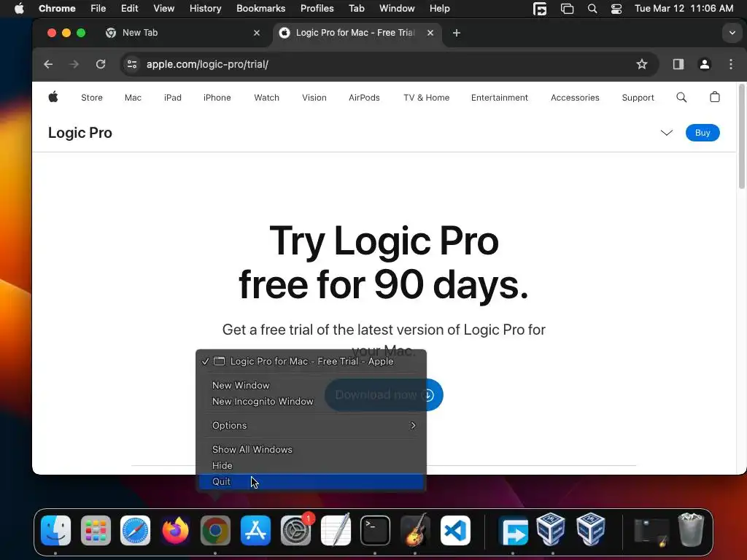
Task: Select Quit in the Dock menu
Action: [x=311, y=481]
